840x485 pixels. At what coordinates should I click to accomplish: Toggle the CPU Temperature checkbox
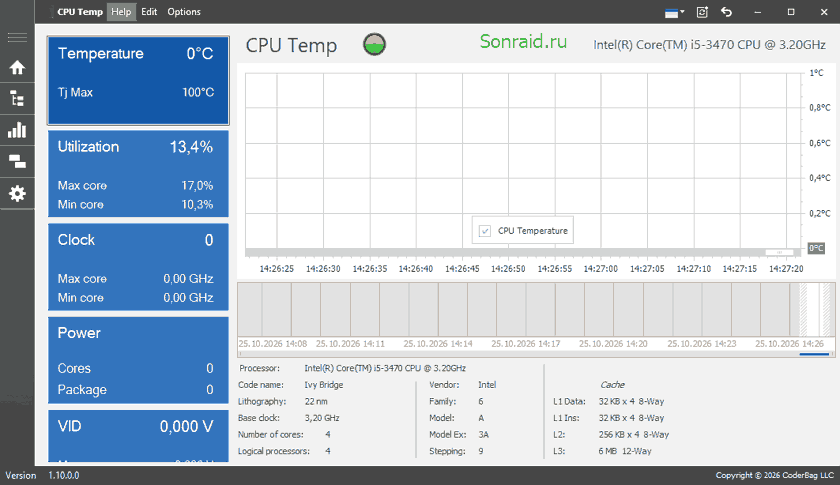pyautogui.click(x=485, y=231)
